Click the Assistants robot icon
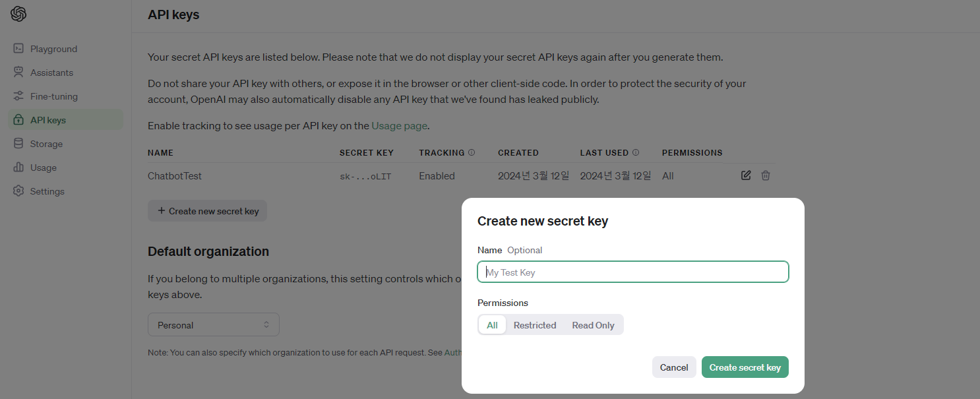The image size is (980, 399). (18, 73)
